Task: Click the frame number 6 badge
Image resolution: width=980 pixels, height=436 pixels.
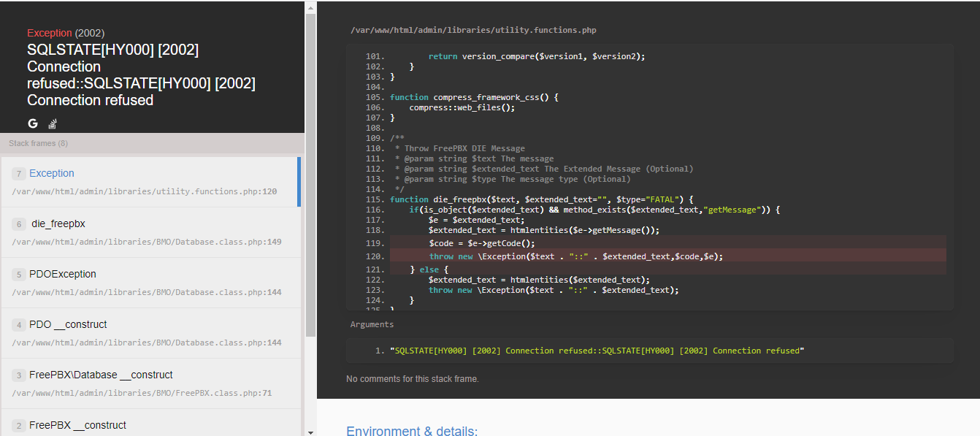Action: click(19, 224)
